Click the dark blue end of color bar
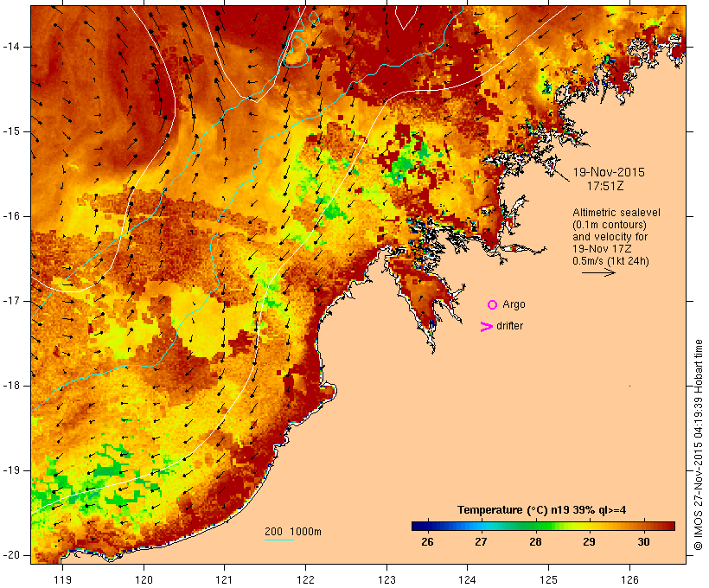This screenshot has width=709, height=588. coord(416,526)
